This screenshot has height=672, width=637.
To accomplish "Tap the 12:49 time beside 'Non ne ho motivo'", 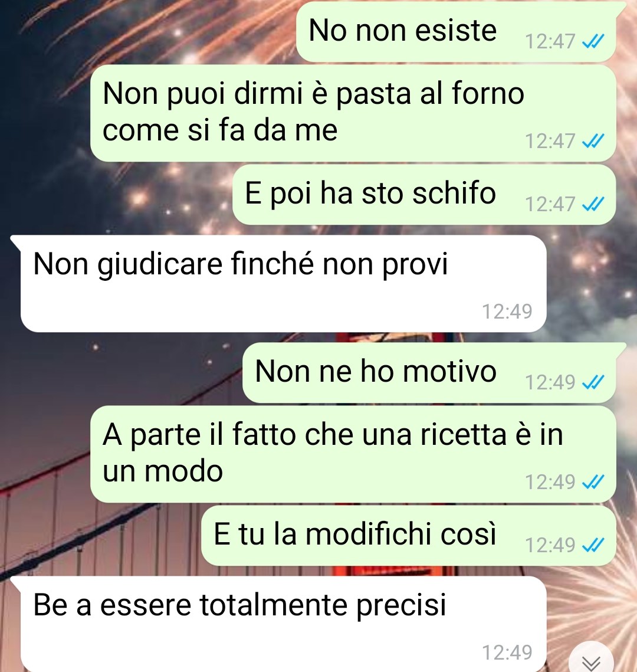I will [x=550, y=382].
